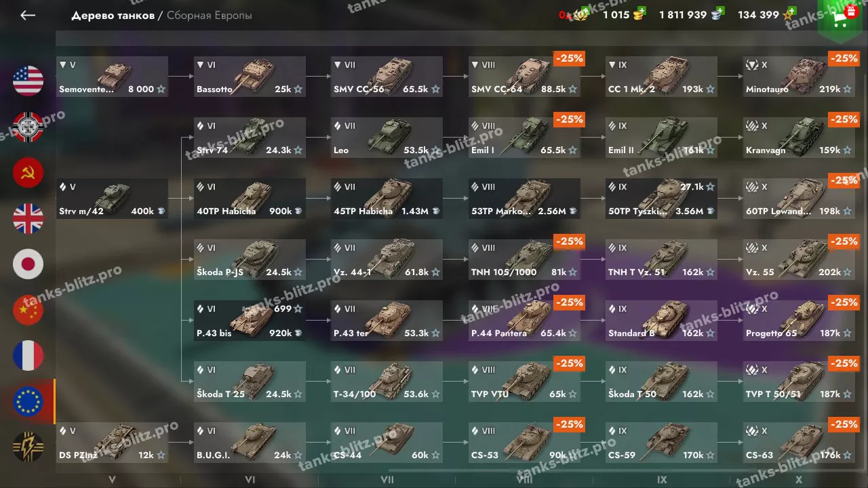Viewport: 868px width, 488px height.
Task: Open the France nation tree
Action: pyautogui.click(x=28, y=356)
